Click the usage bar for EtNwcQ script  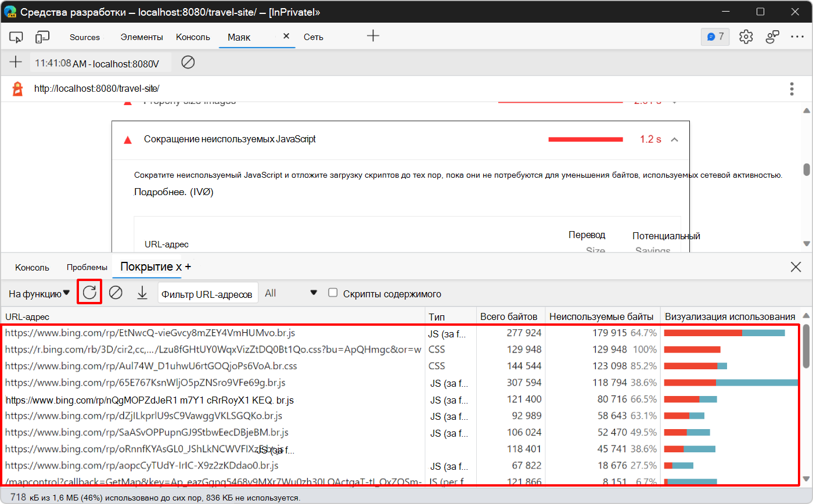tap(726, 333)
